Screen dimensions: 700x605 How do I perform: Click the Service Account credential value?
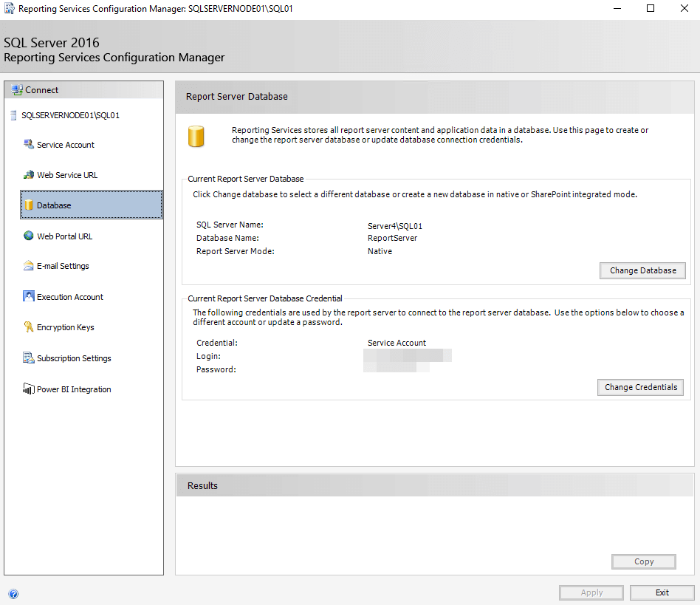click(397, 343)
